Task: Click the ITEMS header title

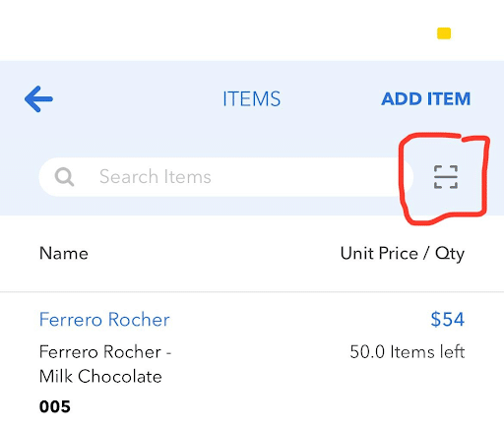Action: pos(252,99)
